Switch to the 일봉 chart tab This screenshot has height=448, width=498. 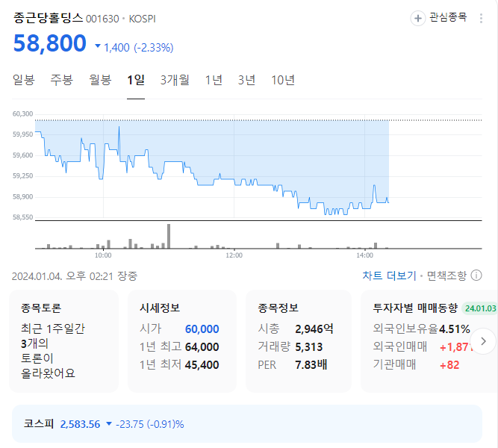pyautogui.click(x=23, y=80)
